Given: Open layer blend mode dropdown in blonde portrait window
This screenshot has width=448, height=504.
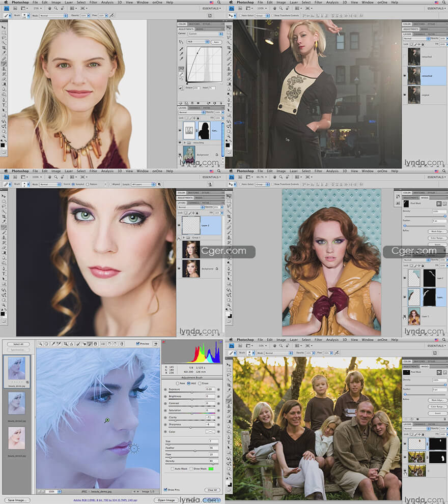Looking at the screenshot, I should 192,112.
